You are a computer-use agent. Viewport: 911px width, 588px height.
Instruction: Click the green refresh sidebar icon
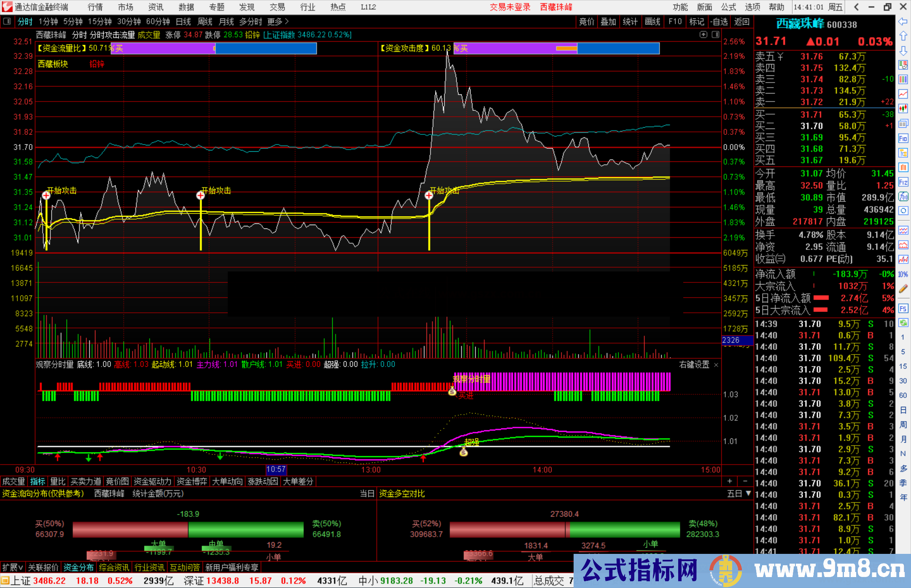click(x=903, y=323)
